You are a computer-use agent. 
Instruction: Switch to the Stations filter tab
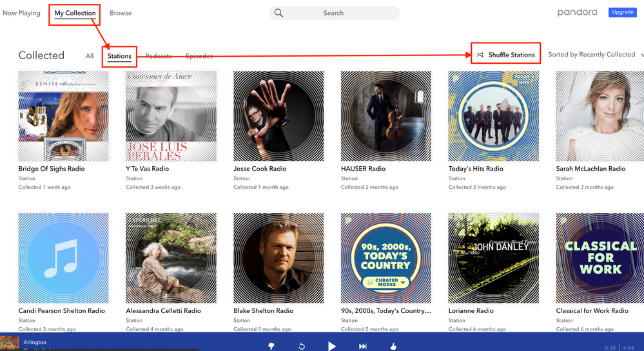click(119, 56)
